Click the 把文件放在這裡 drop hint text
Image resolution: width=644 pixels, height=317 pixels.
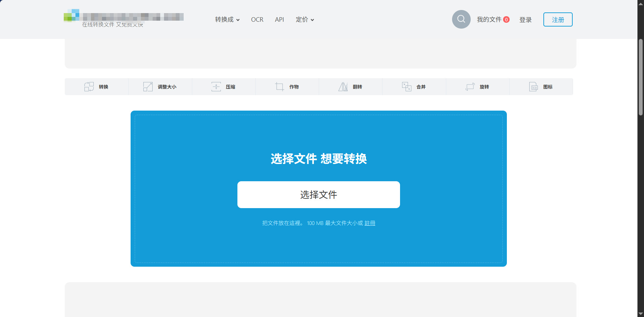(283, 223)
